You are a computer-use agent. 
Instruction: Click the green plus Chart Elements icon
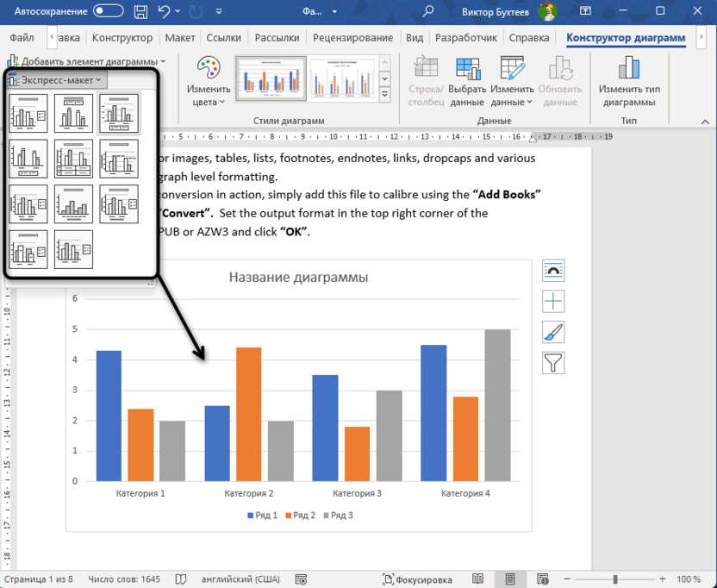pos(553,301)
